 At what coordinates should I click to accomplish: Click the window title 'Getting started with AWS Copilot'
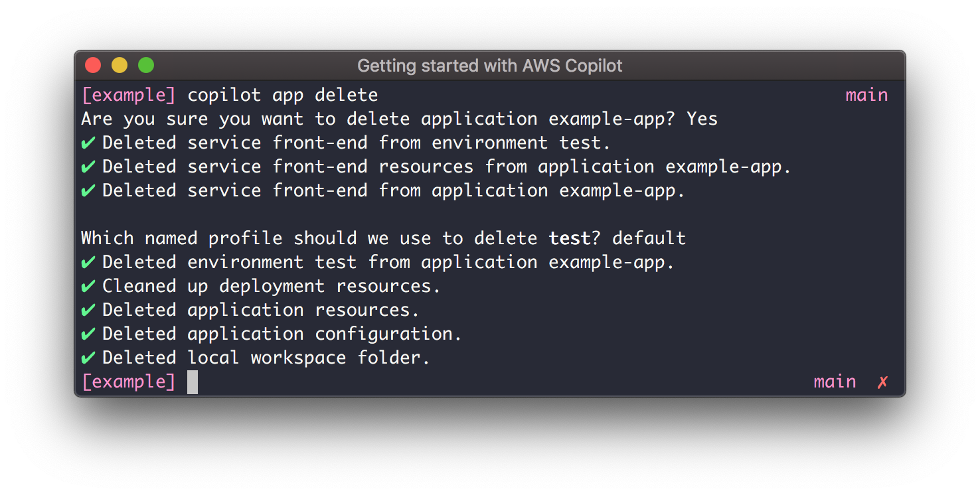pyautogui.click(x=490, y=66)
